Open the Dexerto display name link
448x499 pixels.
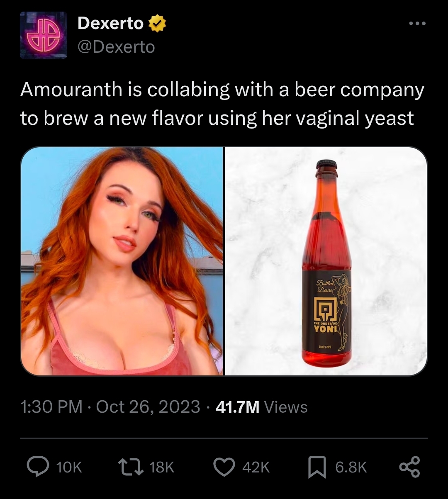point(110,24)
